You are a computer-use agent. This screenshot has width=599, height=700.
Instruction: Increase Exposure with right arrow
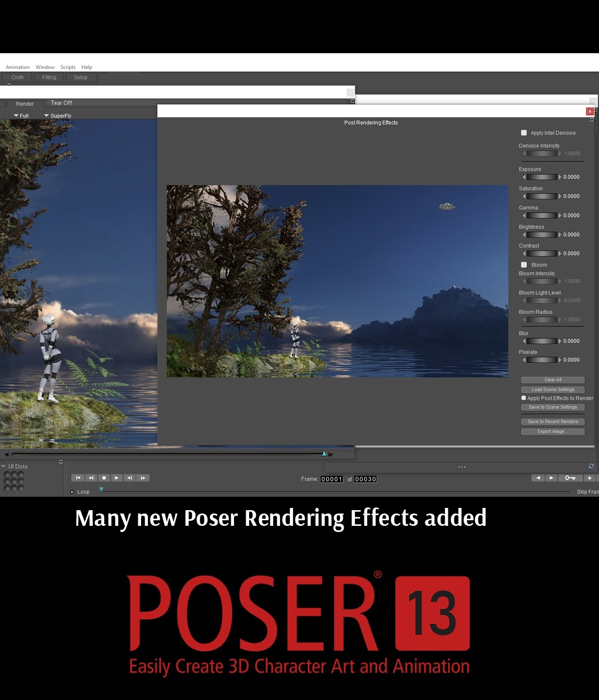coord(560,177)
